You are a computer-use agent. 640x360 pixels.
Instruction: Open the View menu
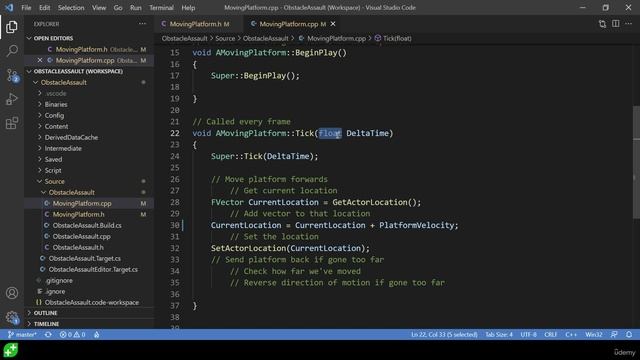coord(99,8)
